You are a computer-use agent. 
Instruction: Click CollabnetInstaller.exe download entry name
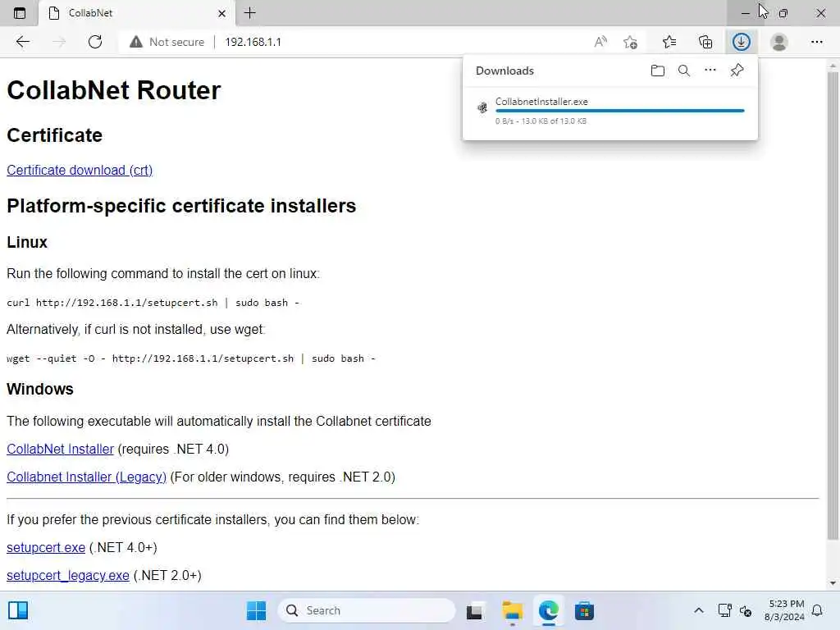click(x=541, y=101)
